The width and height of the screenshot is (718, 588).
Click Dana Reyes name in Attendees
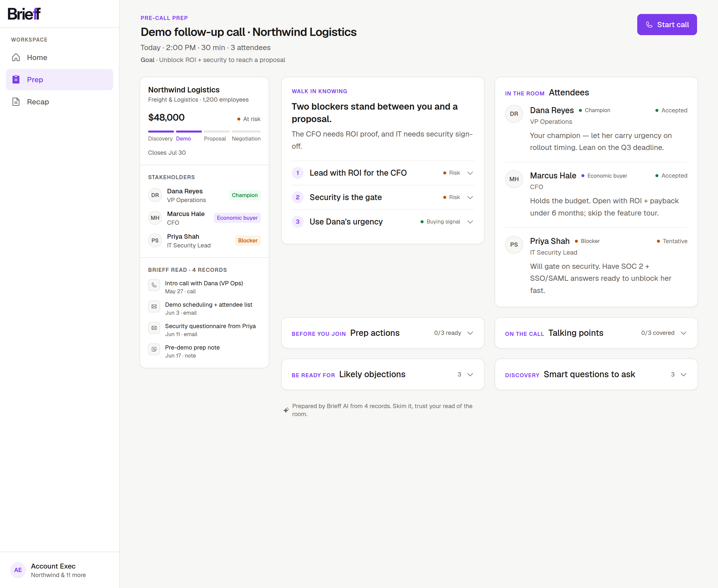pos(552,110)
